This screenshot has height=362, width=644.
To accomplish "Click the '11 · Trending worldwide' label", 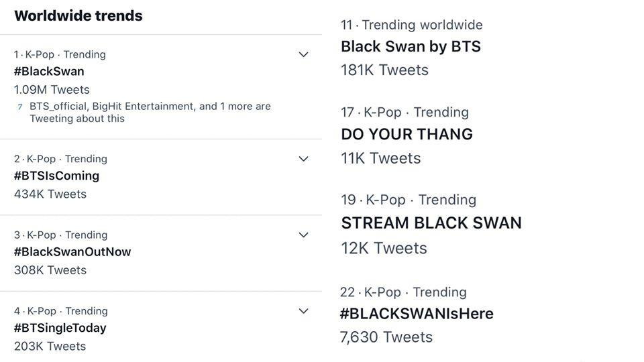I will coord(411,25).
